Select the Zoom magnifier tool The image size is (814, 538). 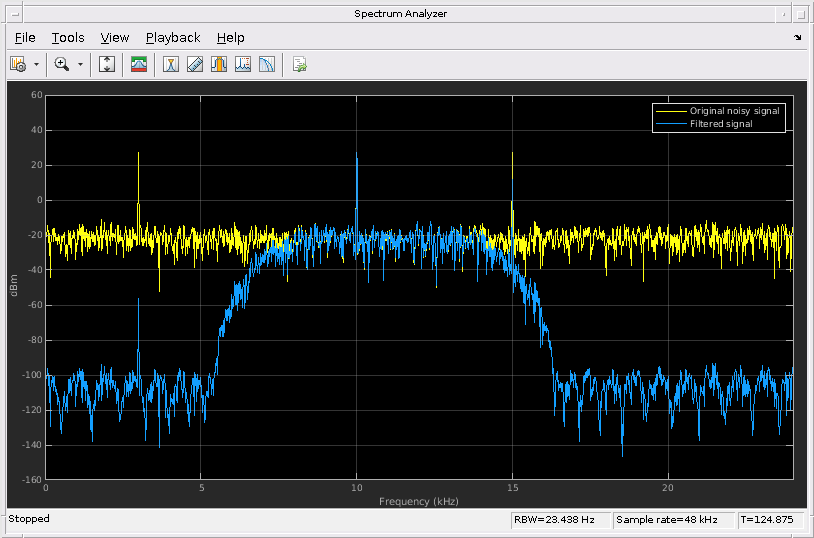tap(62, 64)
